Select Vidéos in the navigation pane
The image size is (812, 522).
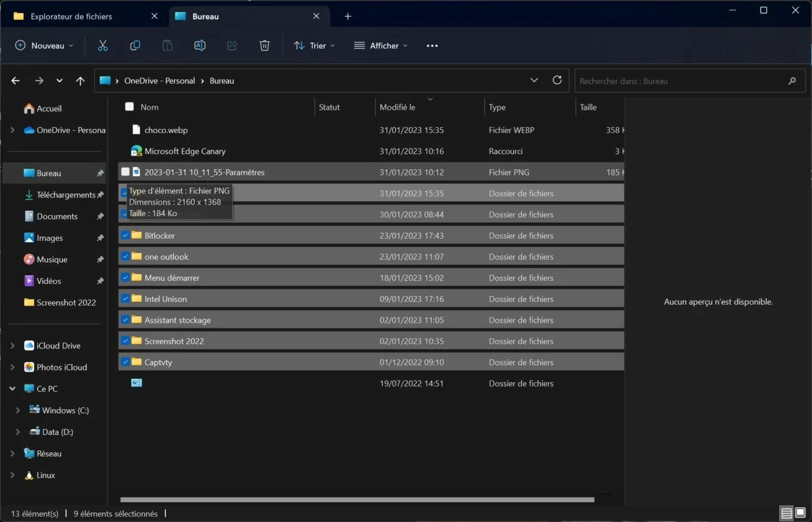pyautogui.click(x=48, y=281)
